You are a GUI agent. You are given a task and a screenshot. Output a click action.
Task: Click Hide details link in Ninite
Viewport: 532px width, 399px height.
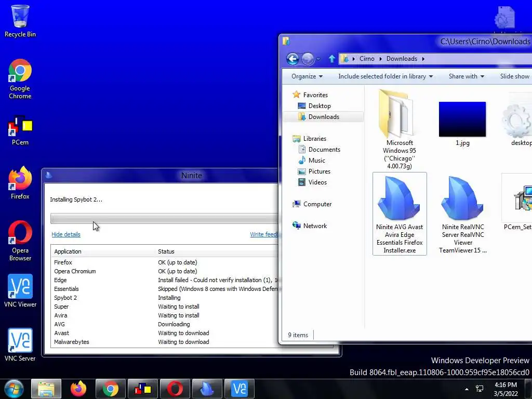pyautogui.click(x=66, y=234)
